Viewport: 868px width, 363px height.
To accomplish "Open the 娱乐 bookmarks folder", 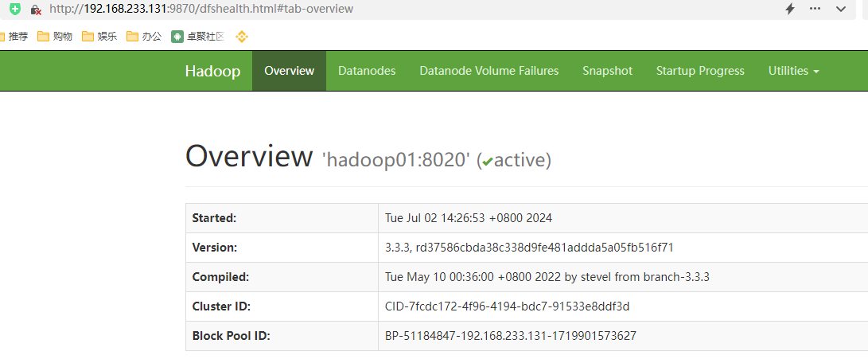I will coord(99,37).
